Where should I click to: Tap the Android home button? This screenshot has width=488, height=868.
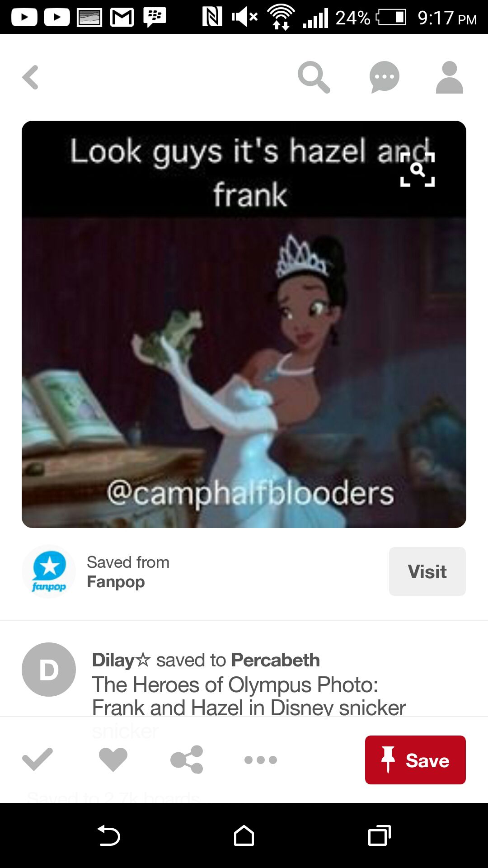click(244, 835)
